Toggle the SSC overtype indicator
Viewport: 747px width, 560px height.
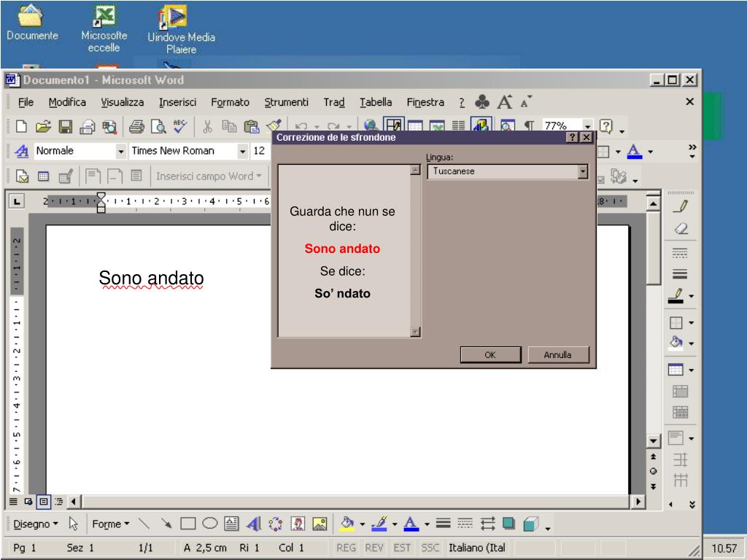point(430,548)
